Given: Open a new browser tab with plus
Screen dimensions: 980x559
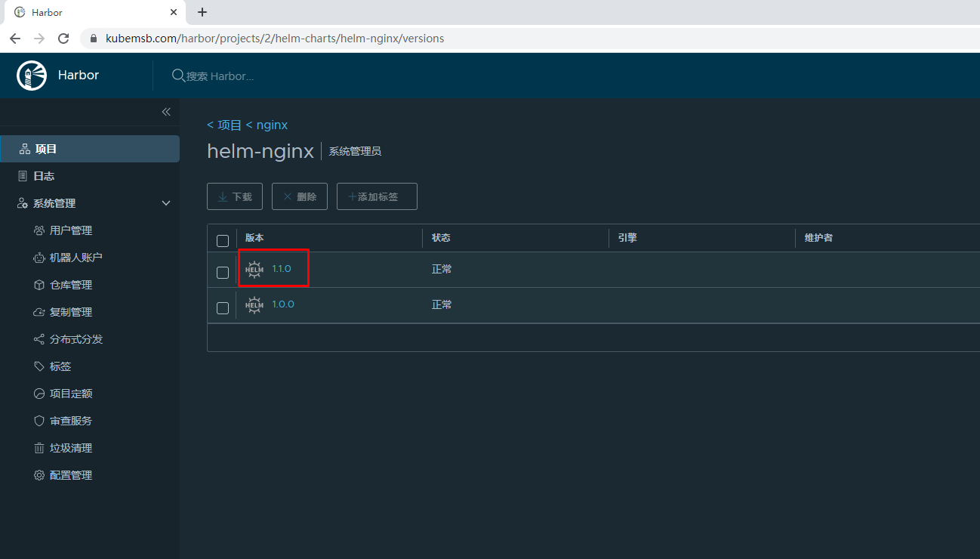Looking at the screenshot, I should [202, 12].
